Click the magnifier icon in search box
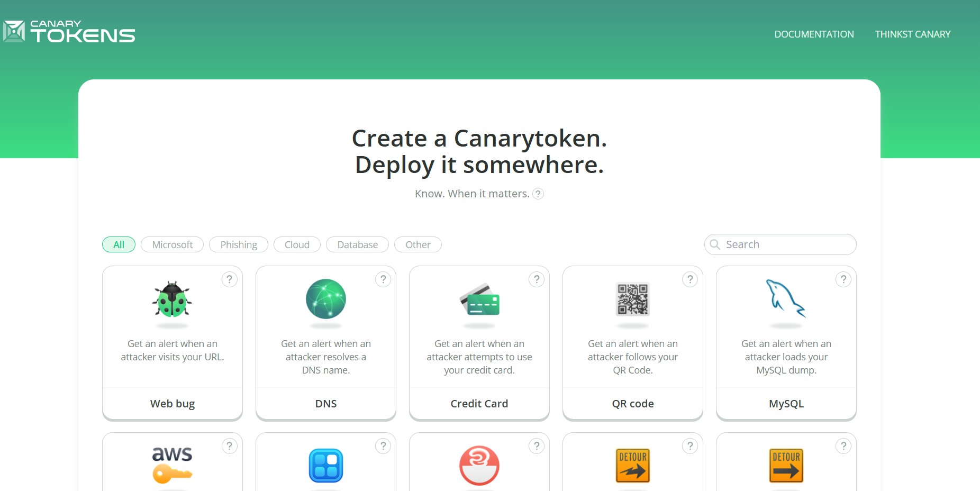 coord(715,244)
